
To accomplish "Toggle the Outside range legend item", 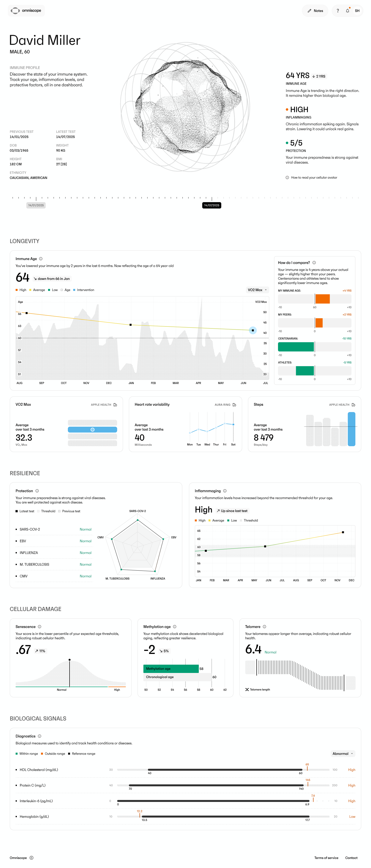I will (x=53, y=754).
